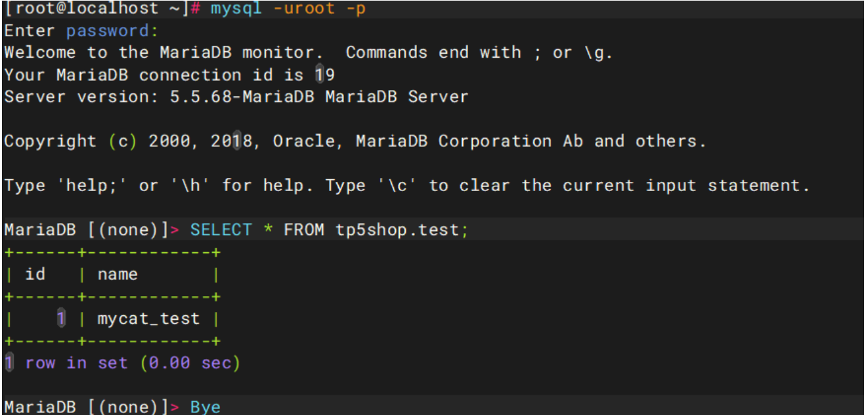The width and height of the screenshot is (868, 415).
Task: Click the 'MariaDB [(none)]>' prompt before SELECT
Action: coord(91,230)
